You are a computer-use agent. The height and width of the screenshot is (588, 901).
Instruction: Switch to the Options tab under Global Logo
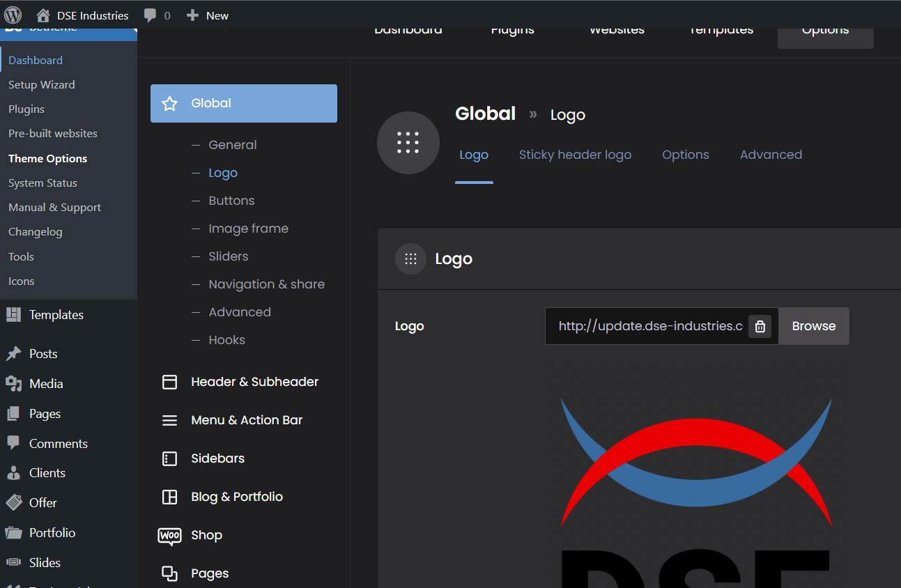(x=686, y=155)
